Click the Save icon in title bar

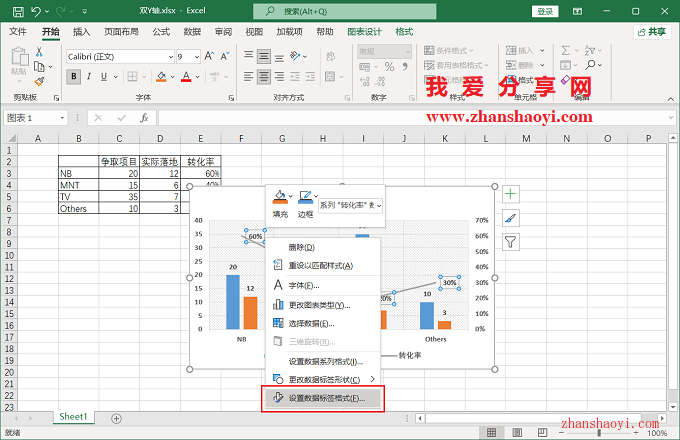point(18,11)
